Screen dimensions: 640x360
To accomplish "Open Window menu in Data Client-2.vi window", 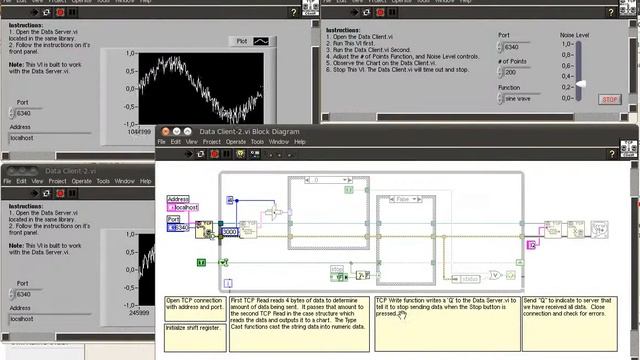I will tap(124, 181).
